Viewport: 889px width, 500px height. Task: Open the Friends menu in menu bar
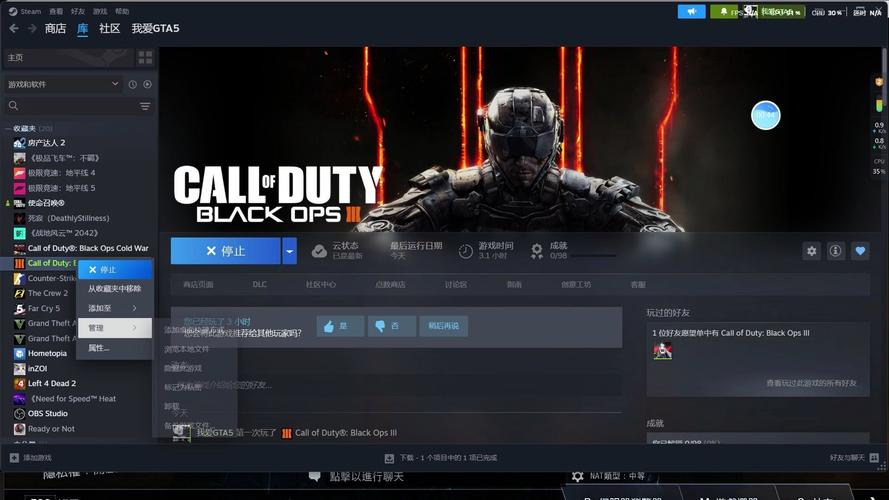coord(78,11)
